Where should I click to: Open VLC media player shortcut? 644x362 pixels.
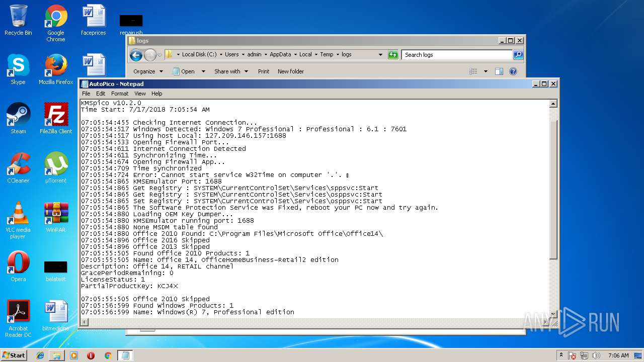coord(18,220)
